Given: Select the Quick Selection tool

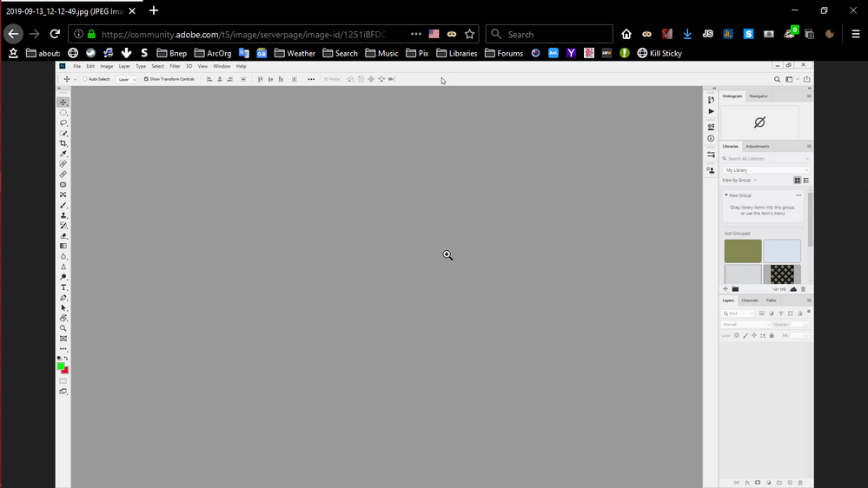Looking at the screenshot, I should tap(63, 134).
